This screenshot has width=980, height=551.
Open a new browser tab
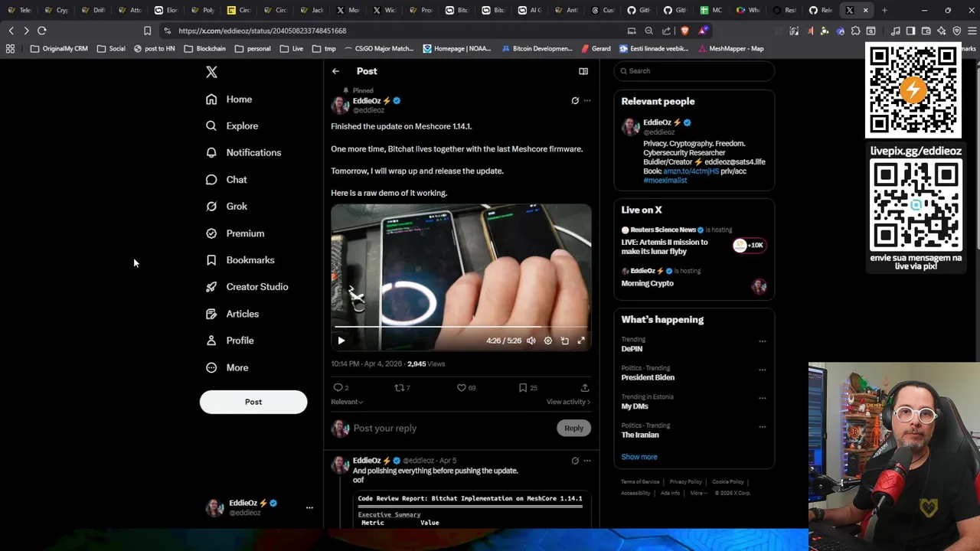click(884, 10)
